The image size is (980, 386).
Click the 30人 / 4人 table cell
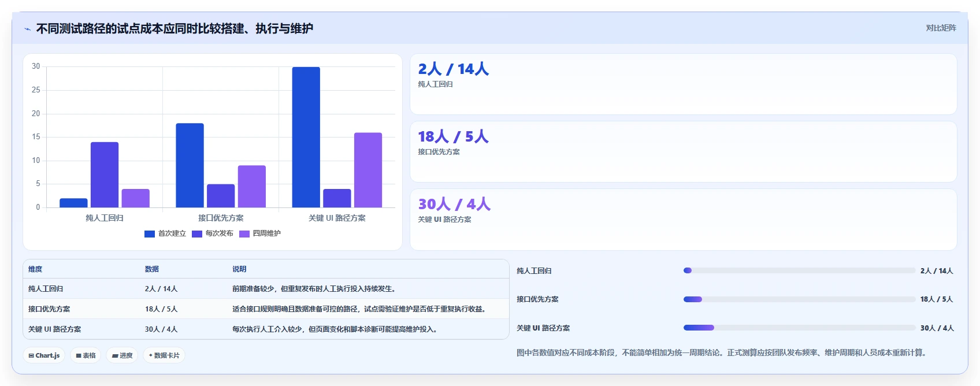click(161, 329)
